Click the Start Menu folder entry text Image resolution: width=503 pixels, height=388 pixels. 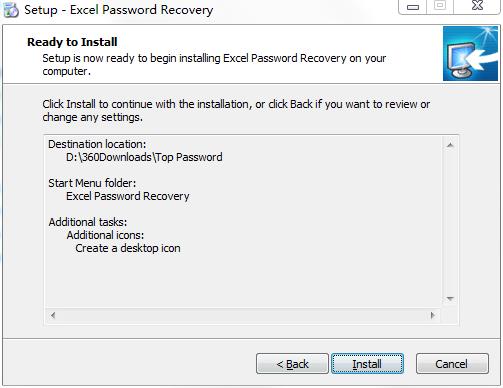point(128,196)
